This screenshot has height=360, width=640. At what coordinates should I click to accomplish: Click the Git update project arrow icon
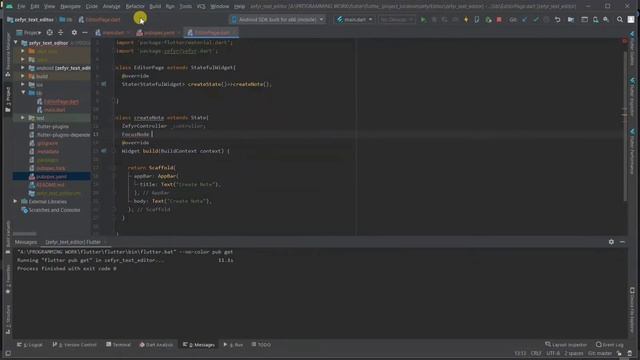click(524, 20)
